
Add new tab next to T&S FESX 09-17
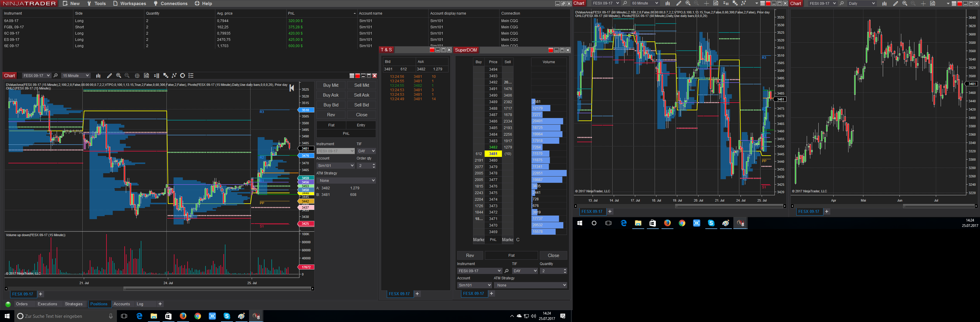coord(417,294)
